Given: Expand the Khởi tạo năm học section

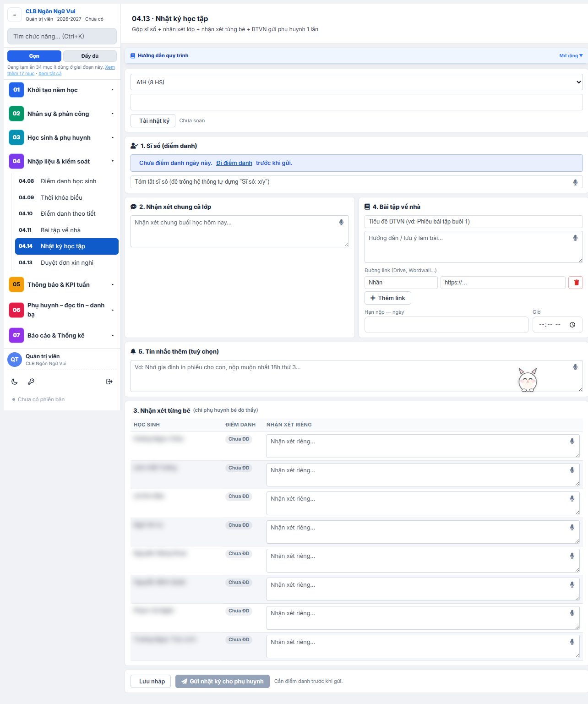Looking at the screenshot, I should [x=62, y=90].
